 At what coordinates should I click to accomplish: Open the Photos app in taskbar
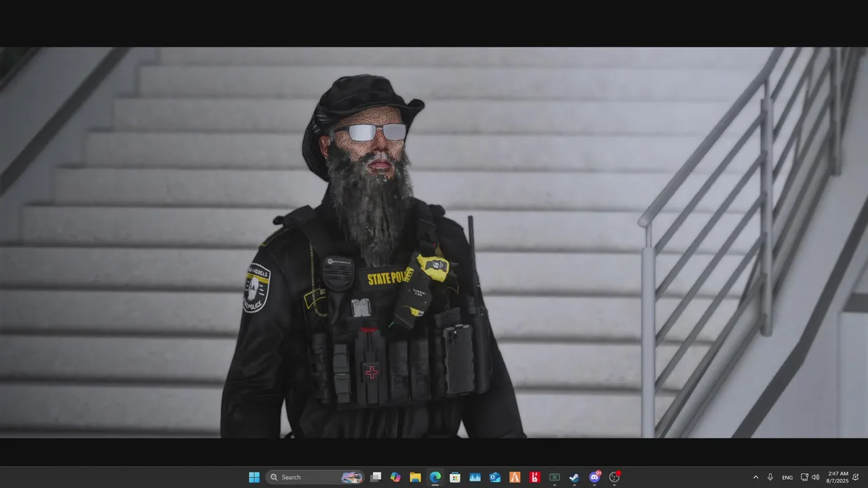475,477
